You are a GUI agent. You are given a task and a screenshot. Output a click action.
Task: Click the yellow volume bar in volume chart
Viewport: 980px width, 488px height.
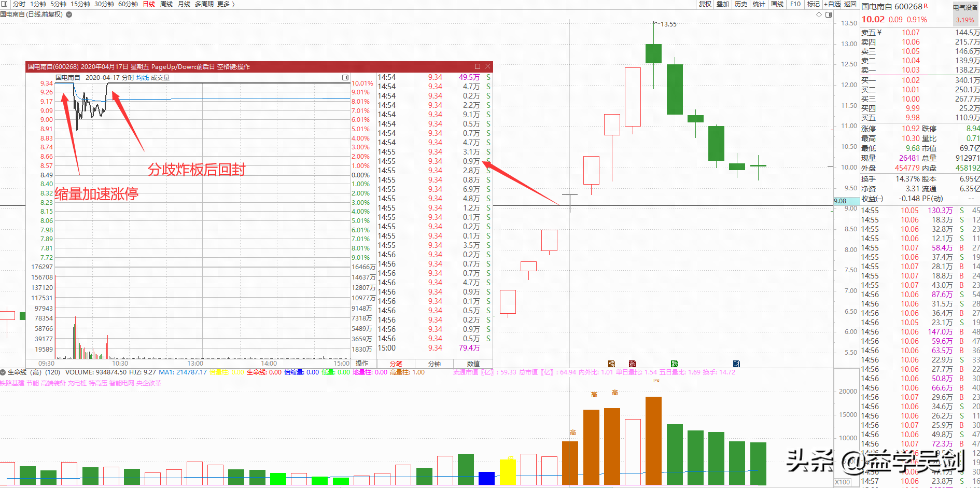[x=508, y=471]
